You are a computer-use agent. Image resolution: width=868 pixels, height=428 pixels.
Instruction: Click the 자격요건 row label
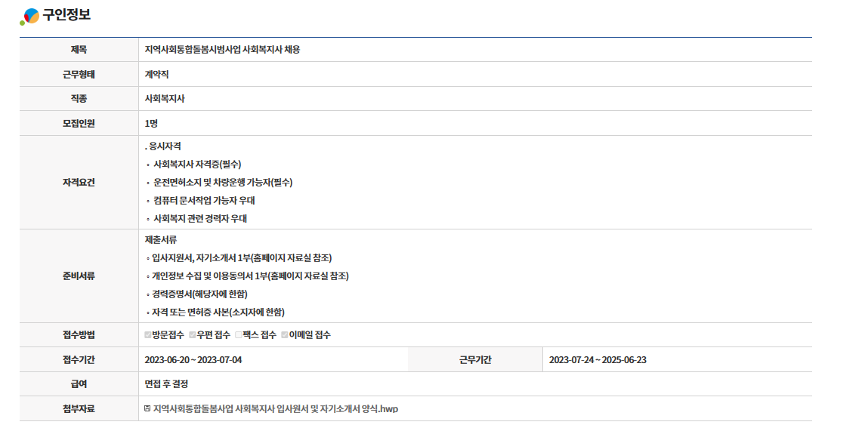[x=79, y=182]
